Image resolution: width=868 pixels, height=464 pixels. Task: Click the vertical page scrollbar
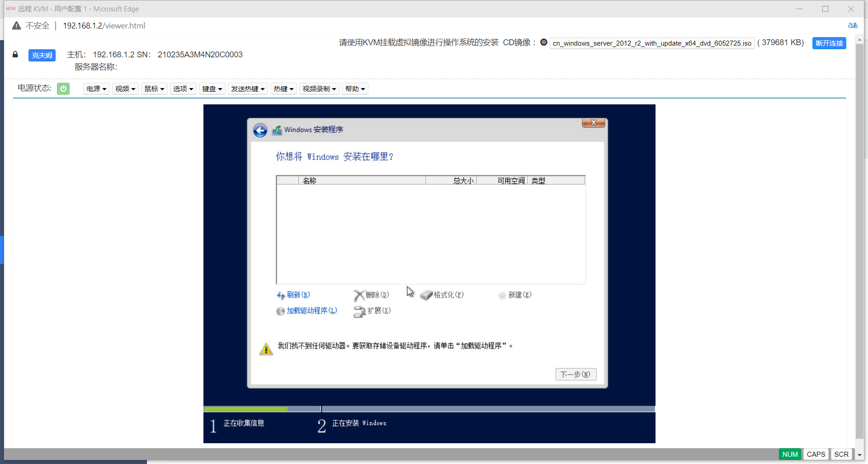(x=860, y=242)
